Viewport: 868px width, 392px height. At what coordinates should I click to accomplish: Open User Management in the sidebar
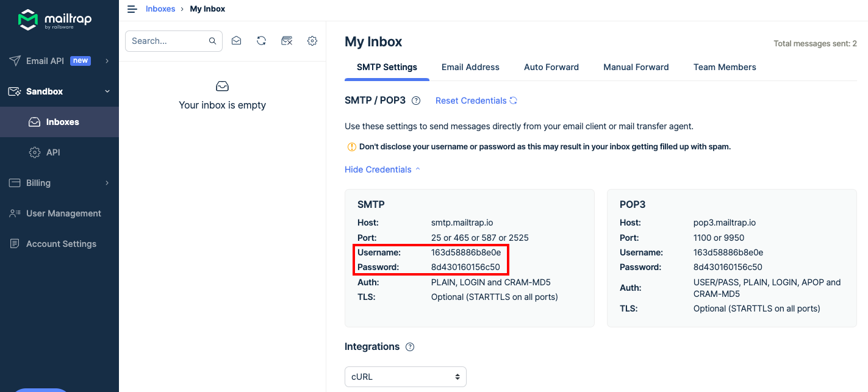(59, 213)
